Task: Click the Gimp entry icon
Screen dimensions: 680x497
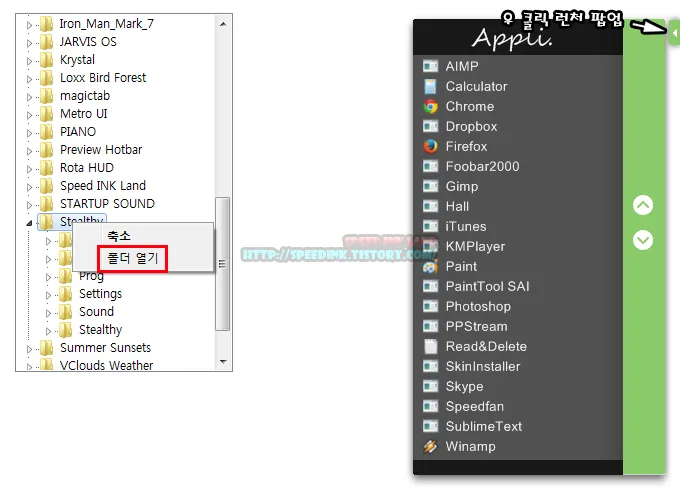Action: point(430,186)
